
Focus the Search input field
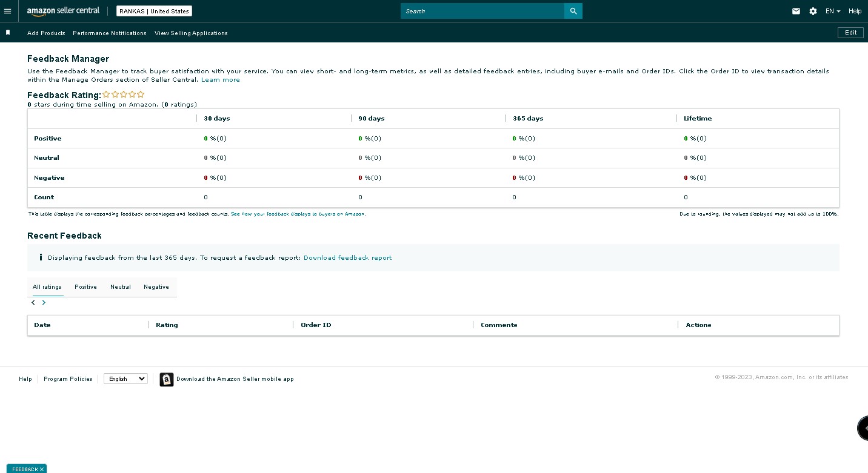coord(482,11)
